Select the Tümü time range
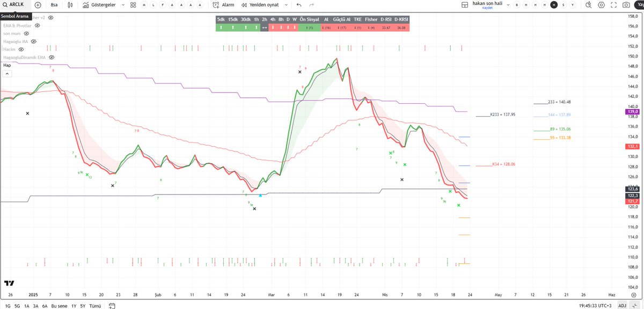Image resolution: width=644 pixels, height=309 pixels. click(x=95, y=306)
